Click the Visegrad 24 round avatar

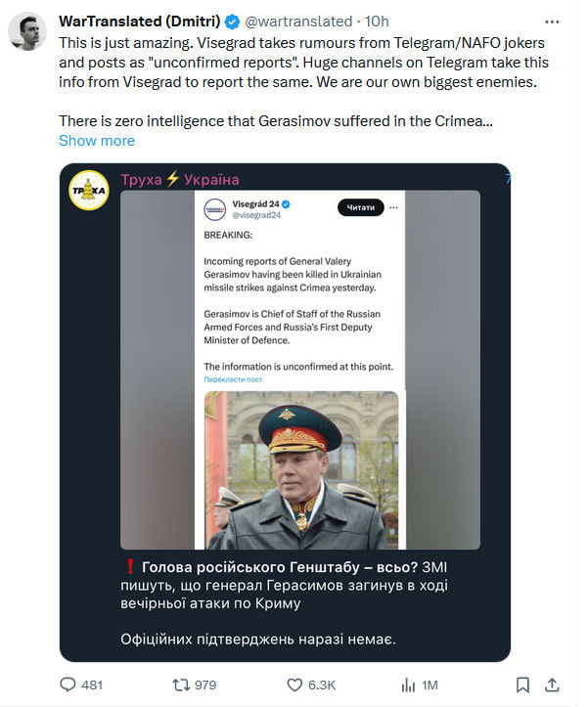click(x=215, y=209)
